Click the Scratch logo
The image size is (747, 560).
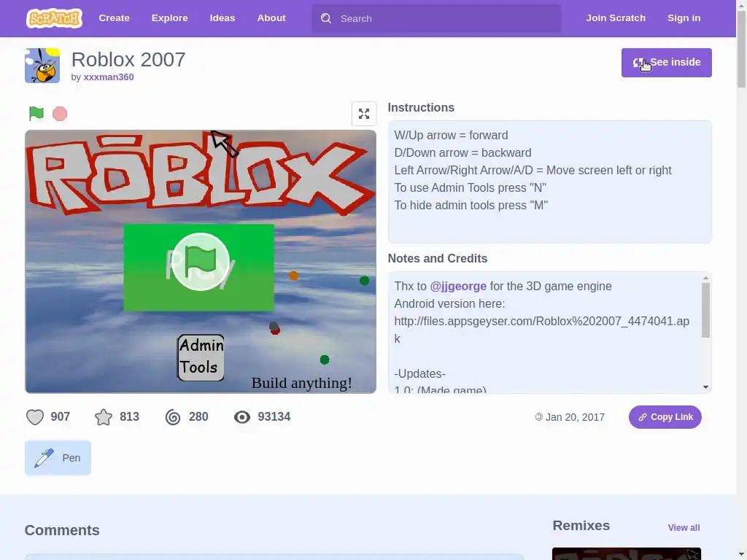[54, 18]
